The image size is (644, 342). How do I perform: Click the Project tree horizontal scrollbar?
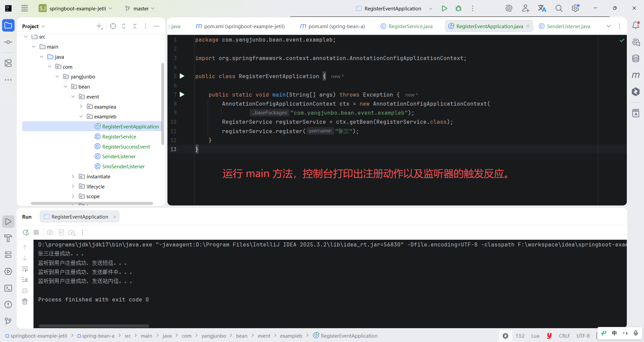tap(92, 203)
